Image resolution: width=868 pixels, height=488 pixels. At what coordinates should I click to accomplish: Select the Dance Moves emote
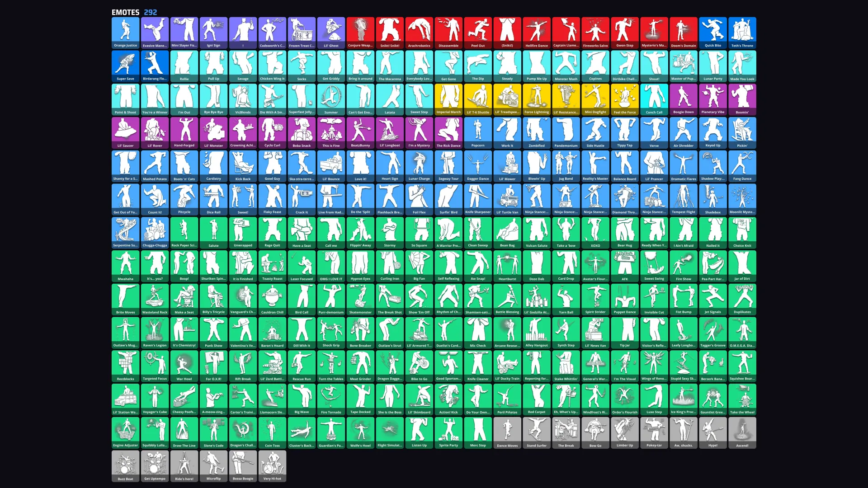pos(507,432)
